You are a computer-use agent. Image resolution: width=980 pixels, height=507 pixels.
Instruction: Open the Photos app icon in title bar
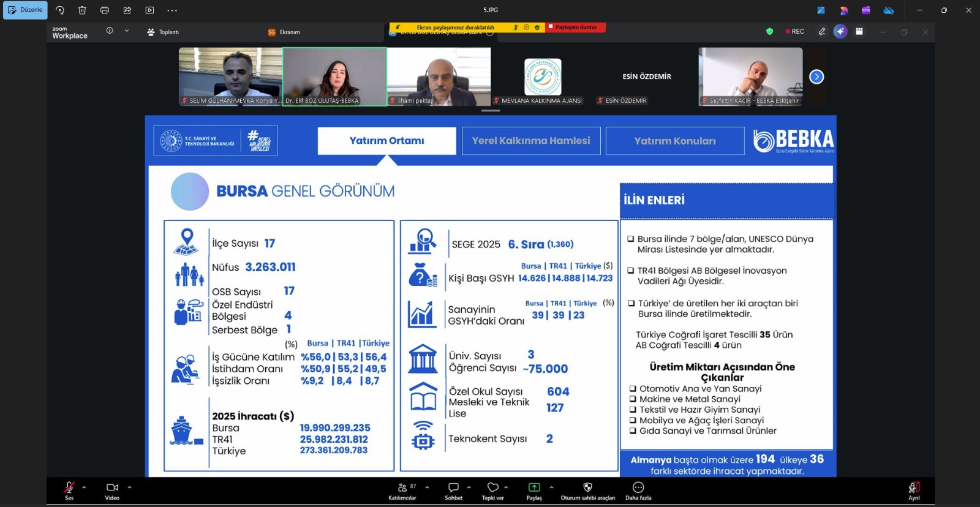[821, 10]
